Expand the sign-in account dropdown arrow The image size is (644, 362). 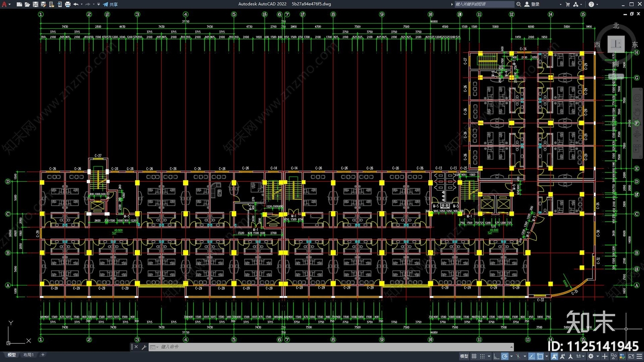click(560, 4)
